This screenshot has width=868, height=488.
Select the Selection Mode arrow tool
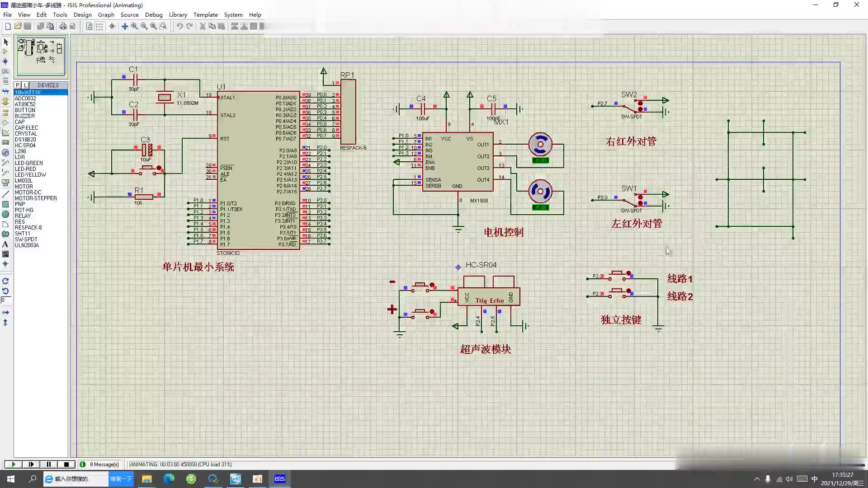(5, 42)
